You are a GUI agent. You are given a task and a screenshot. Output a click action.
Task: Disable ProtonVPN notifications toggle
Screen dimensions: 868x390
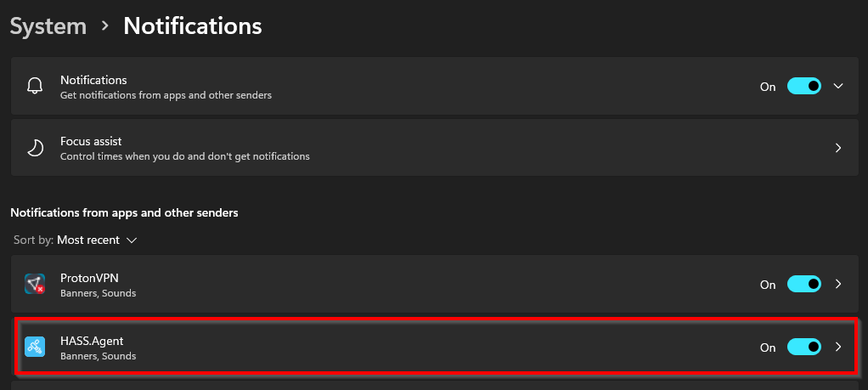[x=803, y=284]
